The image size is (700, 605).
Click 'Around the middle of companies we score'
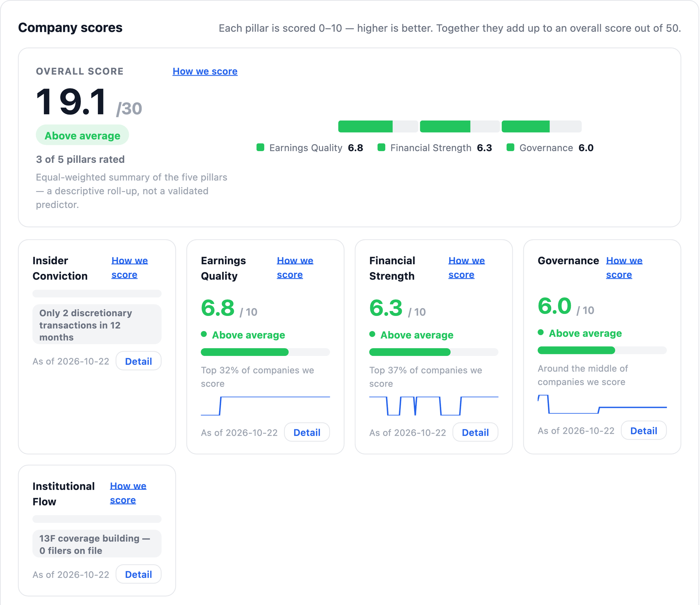583,375
